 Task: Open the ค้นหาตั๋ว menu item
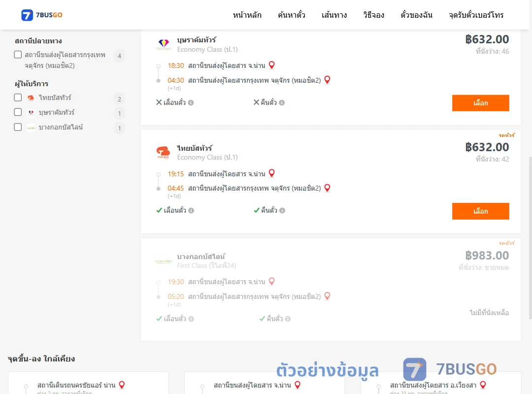[x=292, y=15]
